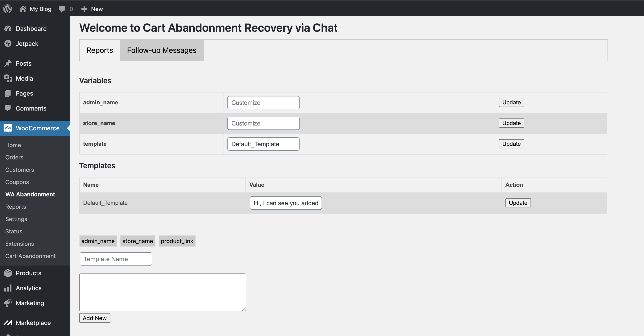Click the admin_name variable label
This screenshot has width=644, height=336.
pos(101,102)
